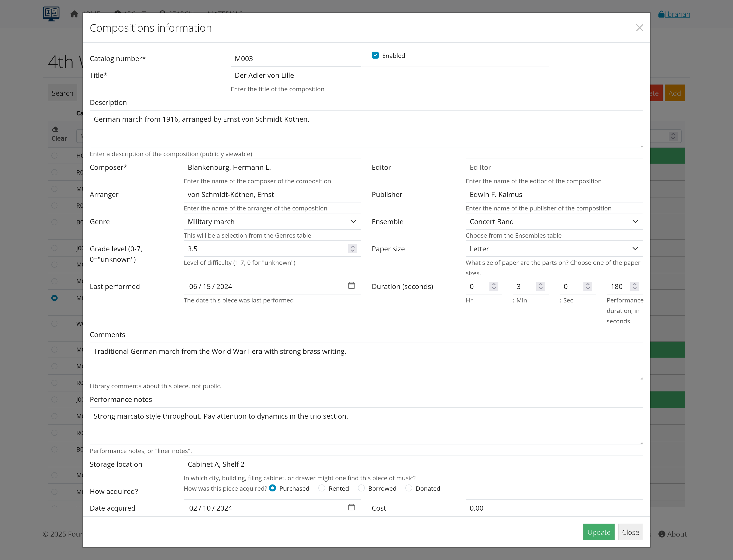The width and height of the screenshot is (733, 560).
Task: Click the green Update button
Action: click(599, 532)
